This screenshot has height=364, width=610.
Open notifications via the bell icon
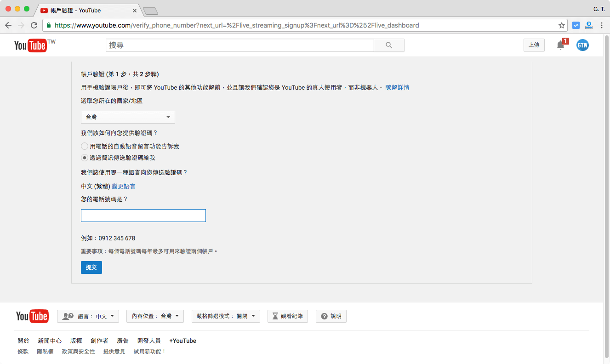(560, 45)
